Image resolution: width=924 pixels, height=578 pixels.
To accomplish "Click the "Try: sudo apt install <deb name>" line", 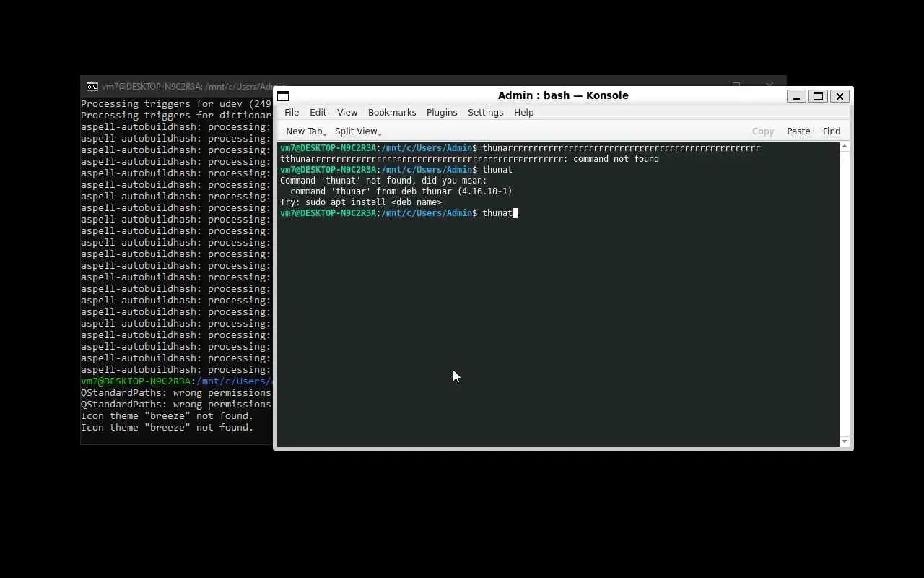I will pyautogui.click(x=361, y=202).
